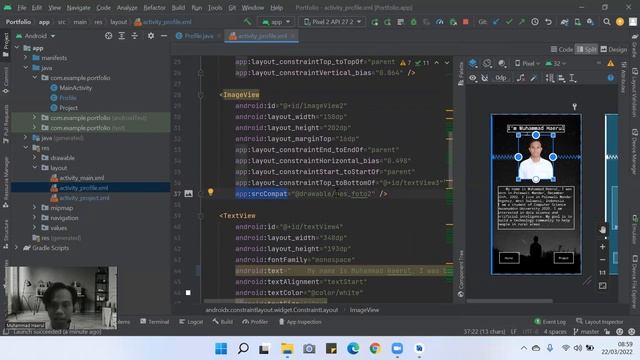This screenshot has width=640, height=360.
Task: Open the Analyze menu
Action: (127, 7)
